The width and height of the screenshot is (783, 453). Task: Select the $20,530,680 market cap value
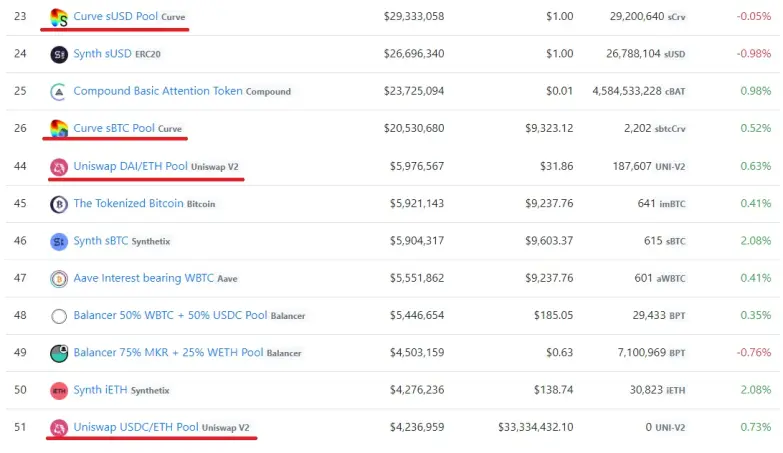coord(414,128)
